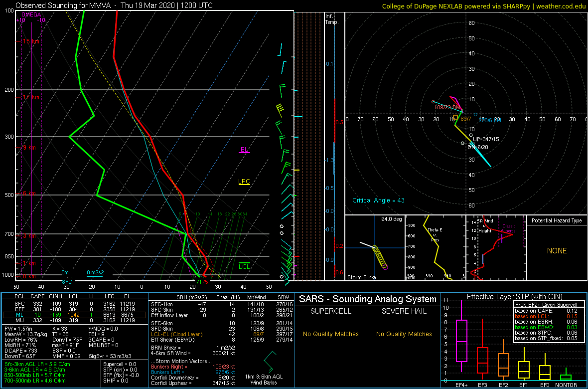The width and height of the screenshot is (588, 389).
Task: Click the Corfidi Downshear = 6/20 kt line
Action: pyautogui.click(x=193, y=378)
